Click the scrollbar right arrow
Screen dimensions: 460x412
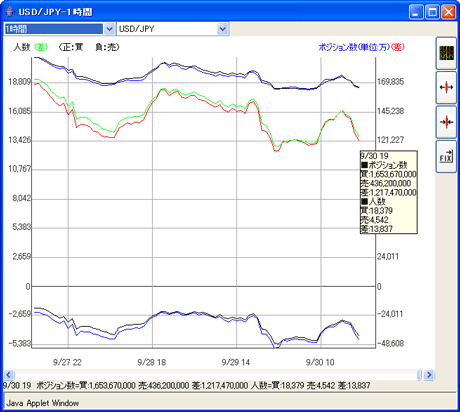click(x=429, y=375)
